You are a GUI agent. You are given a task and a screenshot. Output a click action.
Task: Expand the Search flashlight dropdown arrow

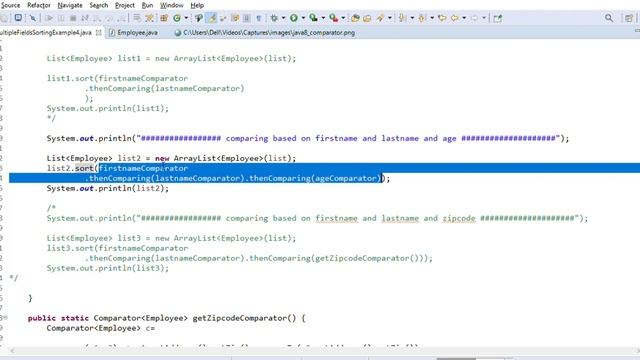tap(390, 18)
